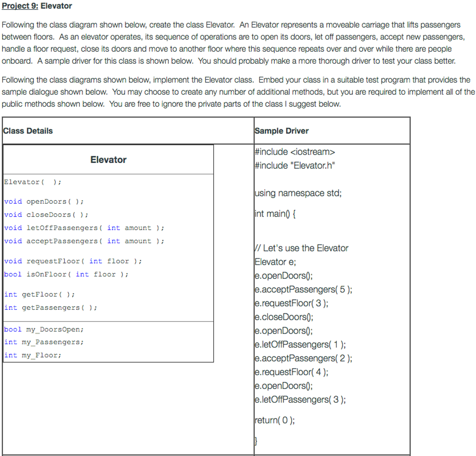
Task: Select the requestFloor( int floor ); declaration
Action: coord(72,261)
